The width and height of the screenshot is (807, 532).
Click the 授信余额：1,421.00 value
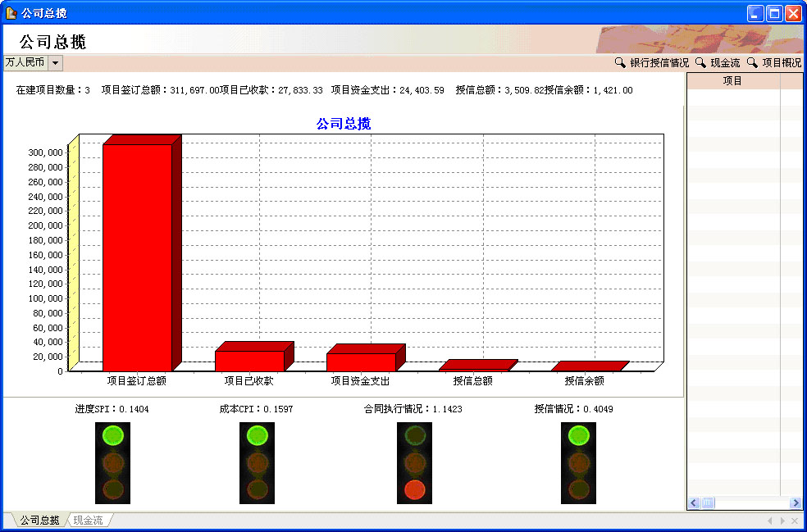coord(589,90)
